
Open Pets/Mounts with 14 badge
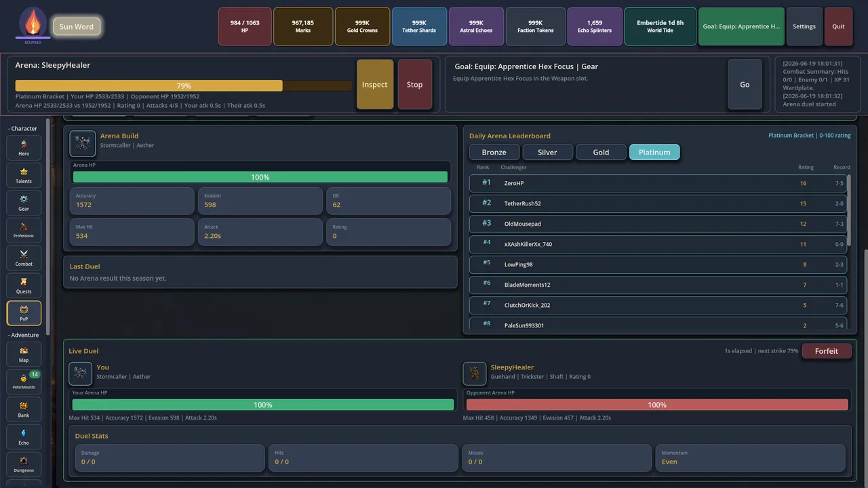pos(24,382)
